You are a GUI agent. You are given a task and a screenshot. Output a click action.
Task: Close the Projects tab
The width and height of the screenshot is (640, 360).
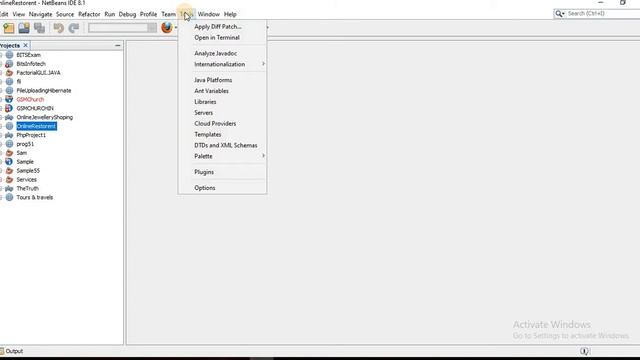tap(25, 45)
